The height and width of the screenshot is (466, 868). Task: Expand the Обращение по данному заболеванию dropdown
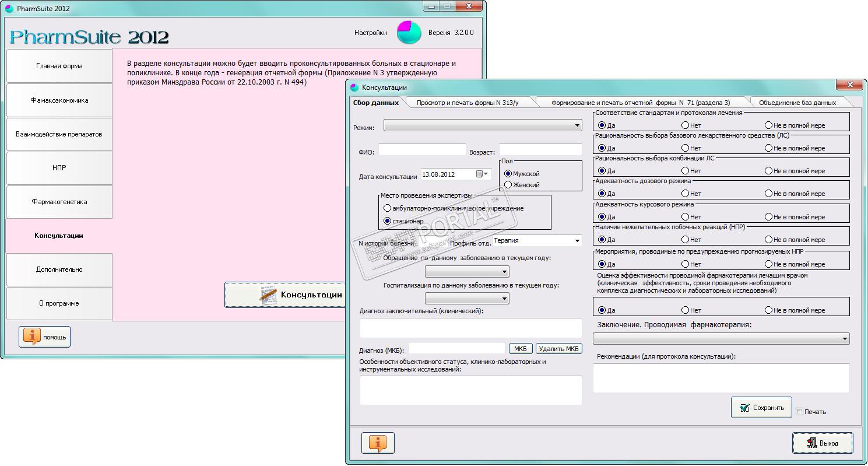[x=467, y=272]
